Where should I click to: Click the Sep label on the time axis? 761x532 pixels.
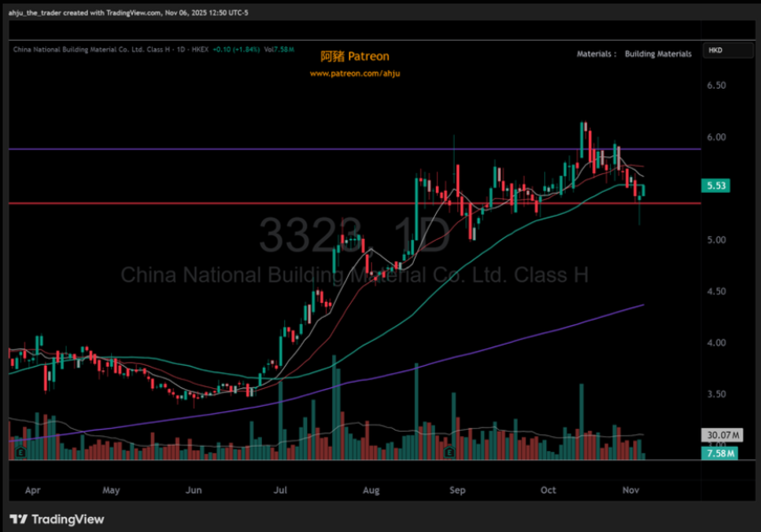pyautogui.click(x=457, y=490)
